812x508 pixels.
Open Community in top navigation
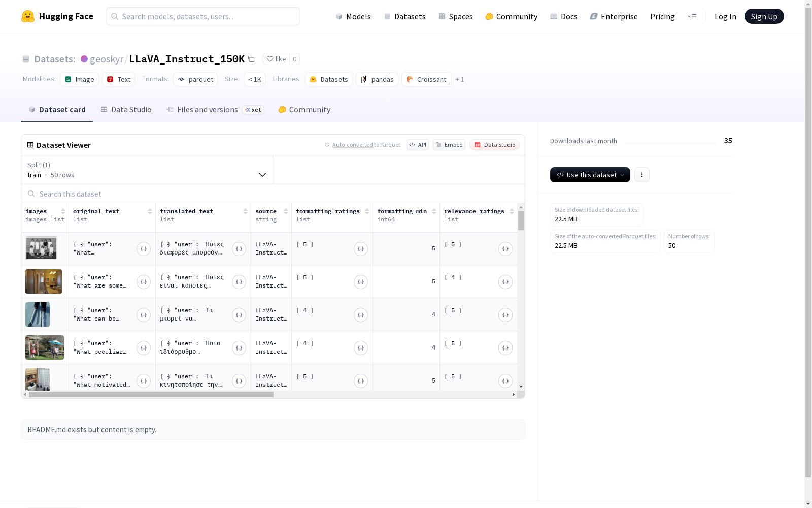tap(512, 16)
